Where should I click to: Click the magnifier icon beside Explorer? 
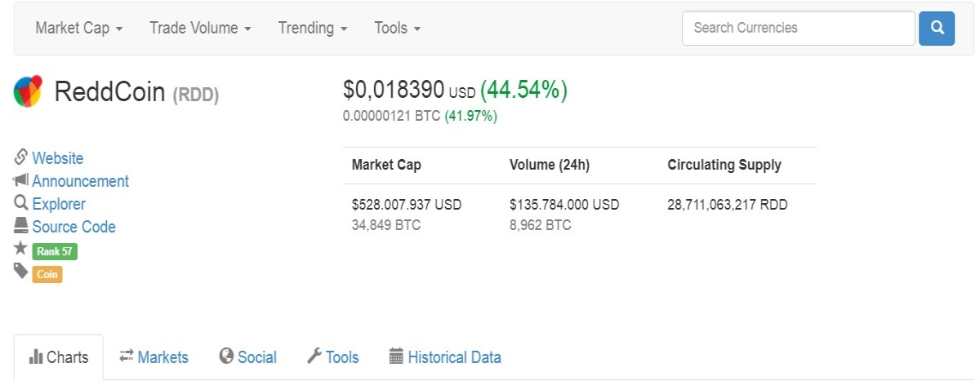pyautogui.click(x=21, y=203)
